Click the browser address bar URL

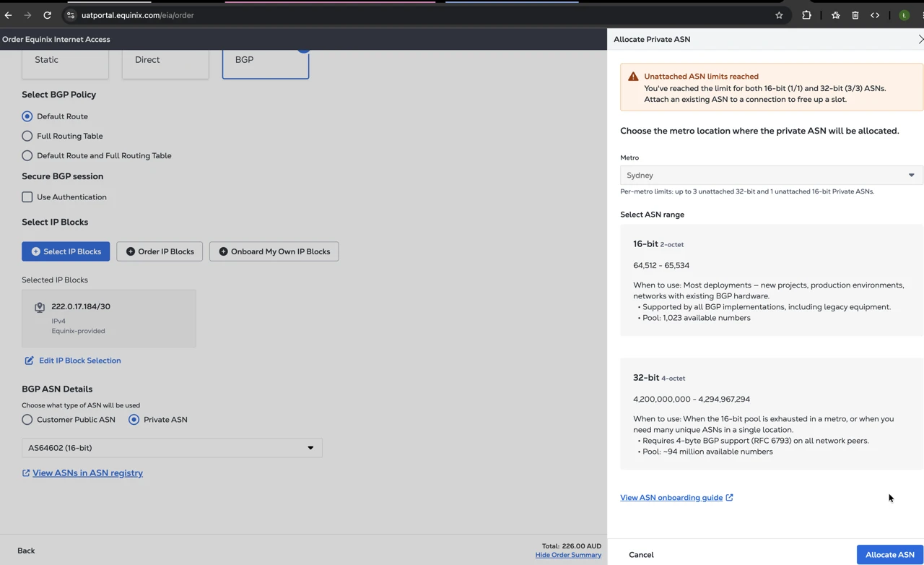(137, 15)
